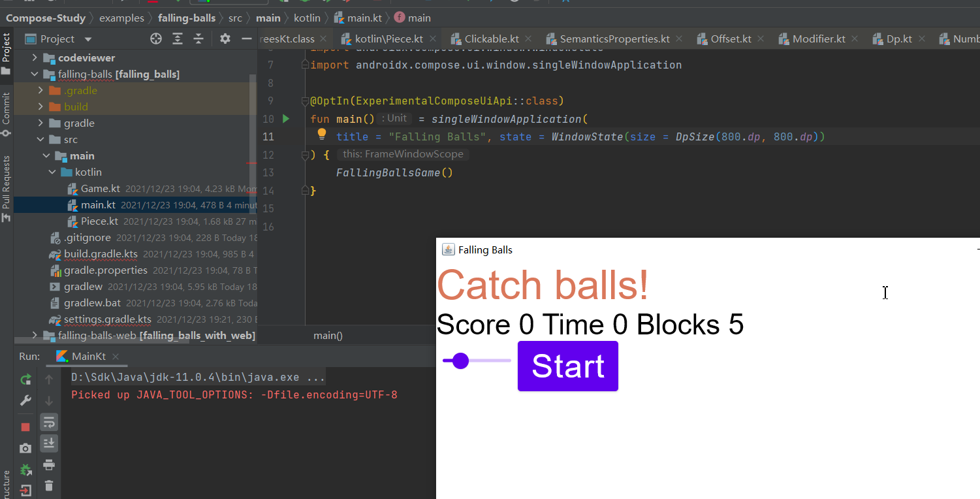Toggle scroll to end in console
The image size is (980, 499).
(49, 443)
